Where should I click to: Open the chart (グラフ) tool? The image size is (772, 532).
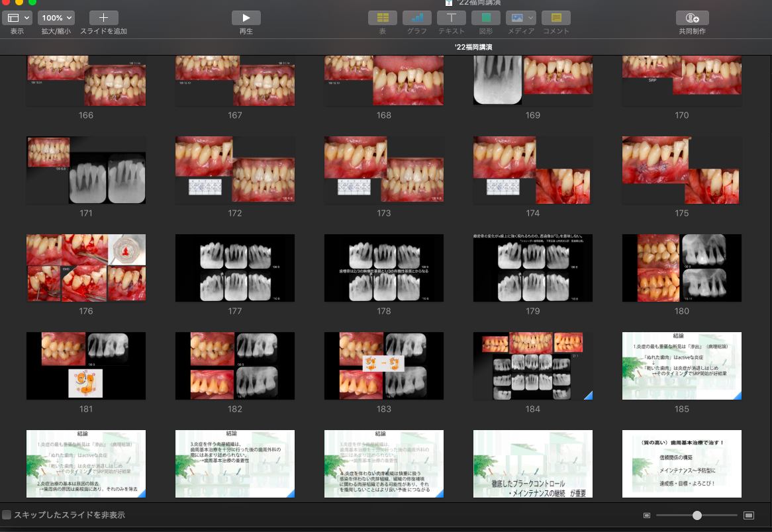(x=417, y=19)
